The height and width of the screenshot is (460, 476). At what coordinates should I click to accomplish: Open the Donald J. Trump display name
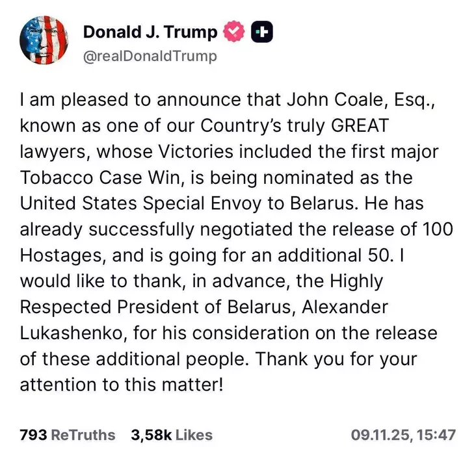[151, 32]
